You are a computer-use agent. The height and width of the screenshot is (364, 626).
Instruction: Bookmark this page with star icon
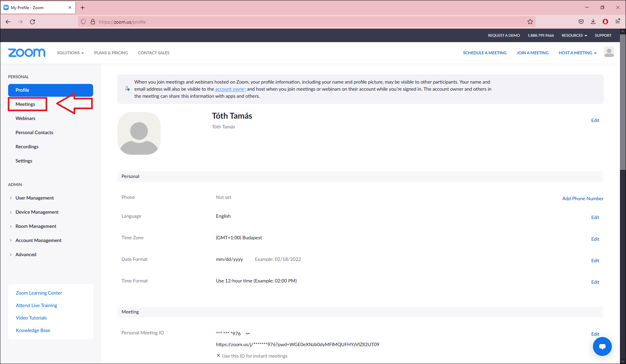tap(530, 22)
